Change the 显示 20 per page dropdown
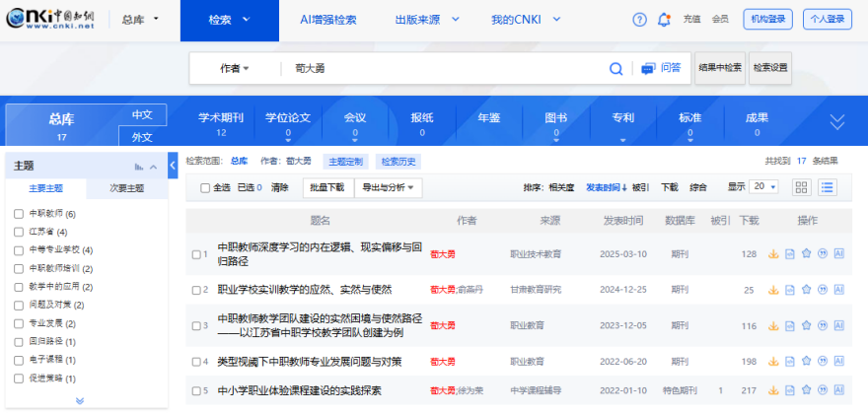The width and height of the screenshot is (868, 414). (x=765, y=187)
